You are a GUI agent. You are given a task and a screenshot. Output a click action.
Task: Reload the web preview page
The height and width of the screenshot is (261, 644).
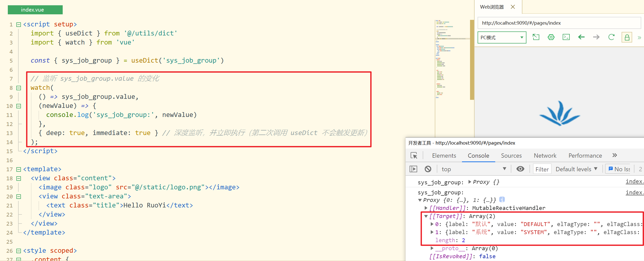pos(611,37)
